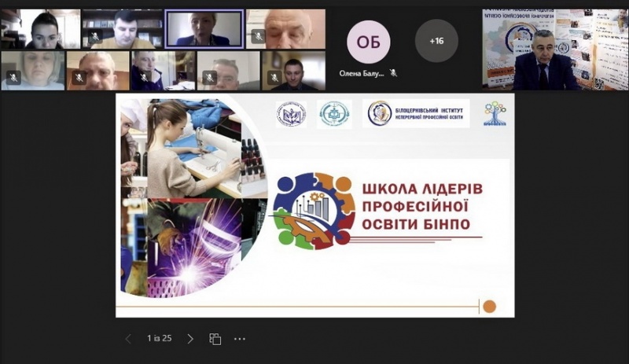Image resolution: width=629 pixels, height=364 pixels.
Task: Click the slide counter '1 із 25'
Action: click(160, 338)
